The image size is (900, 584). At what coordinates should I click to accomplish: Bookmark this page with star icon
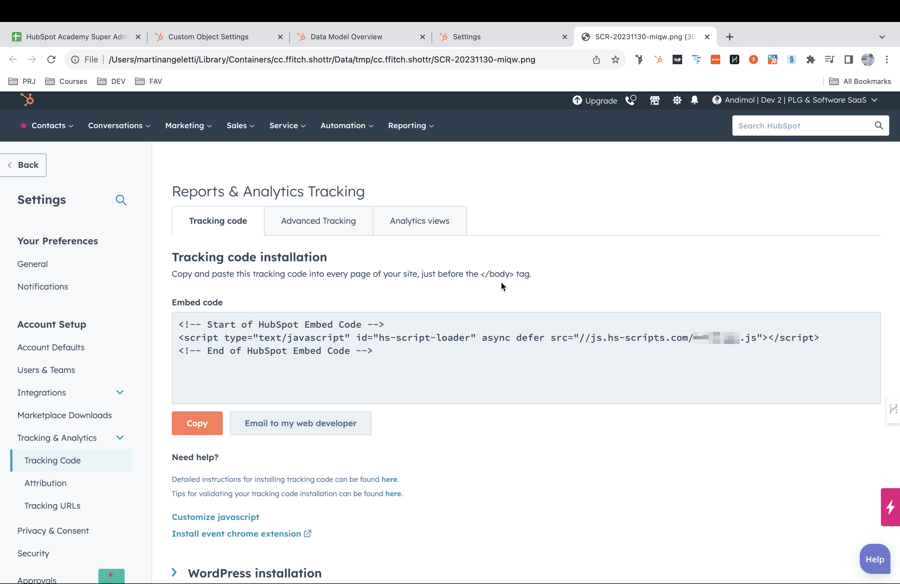coord(615,60)
